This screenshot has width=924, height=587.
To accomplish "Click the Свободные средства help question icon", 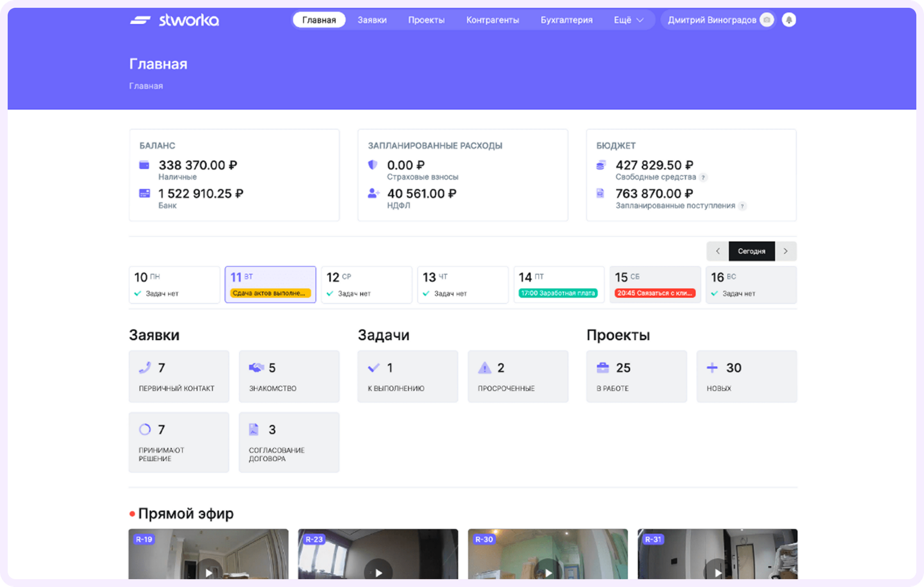I will 703,177.
